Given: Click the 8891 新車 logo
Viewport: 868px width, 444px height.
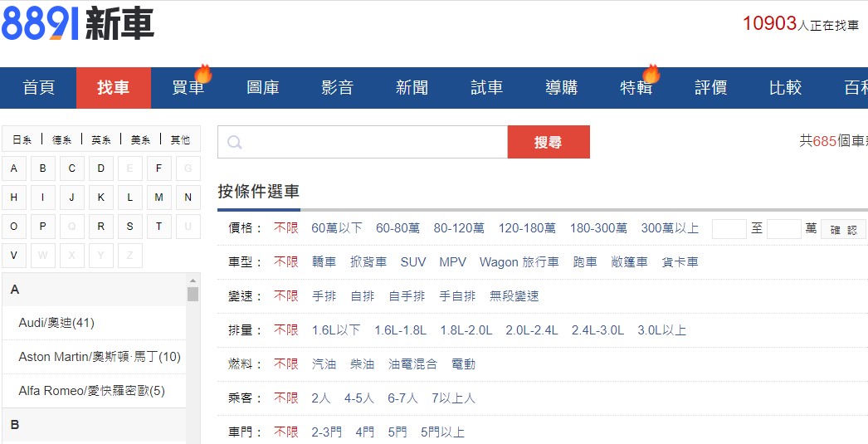Looking at the screenshot, I should pyautogui.click(x=78, y=25).
